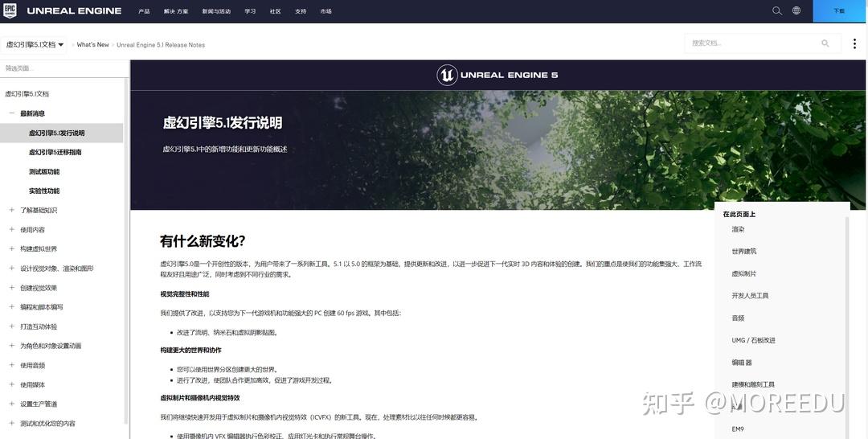Jump to UMG / 石板改进 section
Viewport: 868px width, 439px height.
point(753,340)
